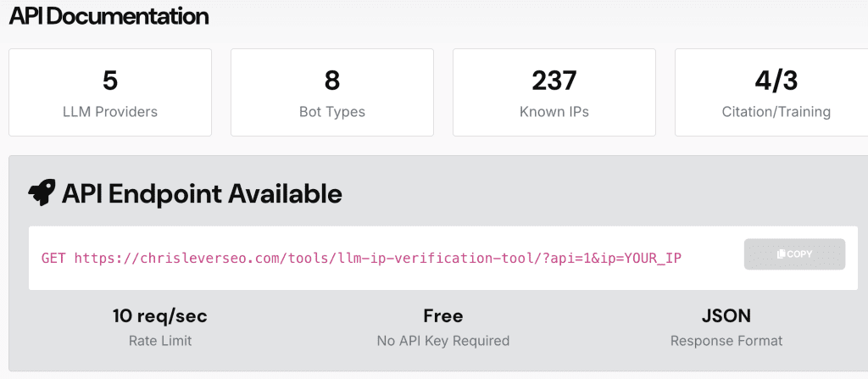The image size is (868, 379).
Task: Select the Known IPs stat card
Action: pos(554,92)
